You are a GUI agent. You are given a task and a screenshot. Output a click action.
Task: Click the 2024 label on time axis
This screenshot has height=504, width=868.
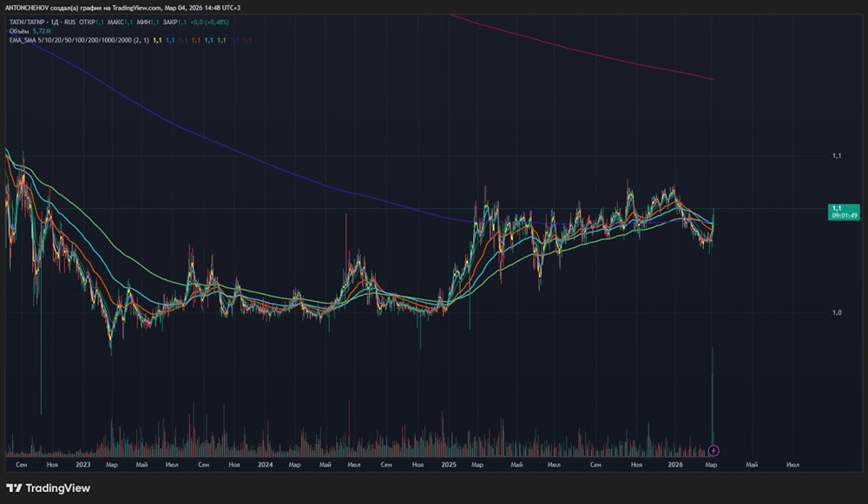266,465
